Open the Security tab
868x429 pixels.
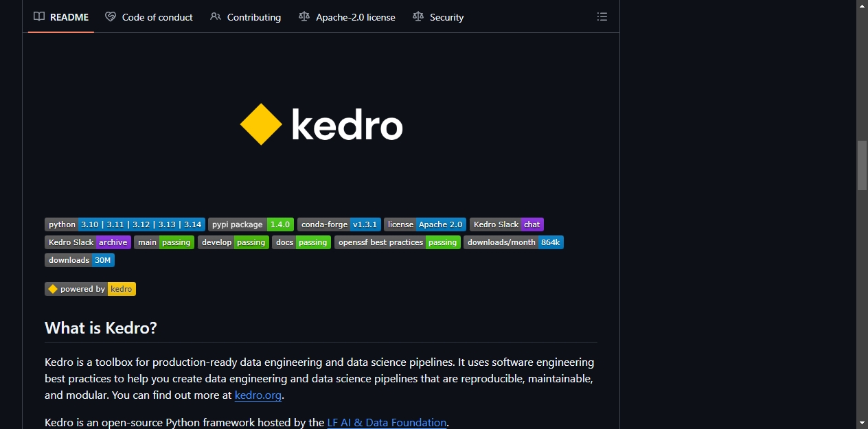coord(438,17)
